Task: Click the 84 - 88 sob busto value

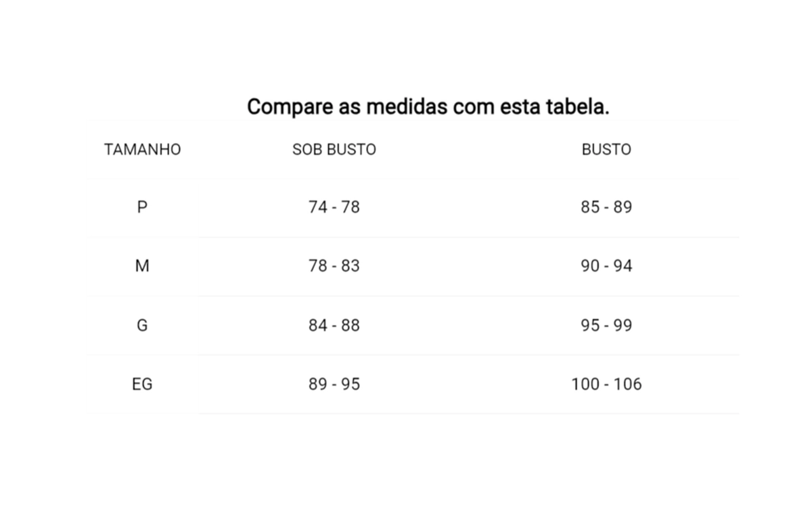Action: tap(334, 325)
